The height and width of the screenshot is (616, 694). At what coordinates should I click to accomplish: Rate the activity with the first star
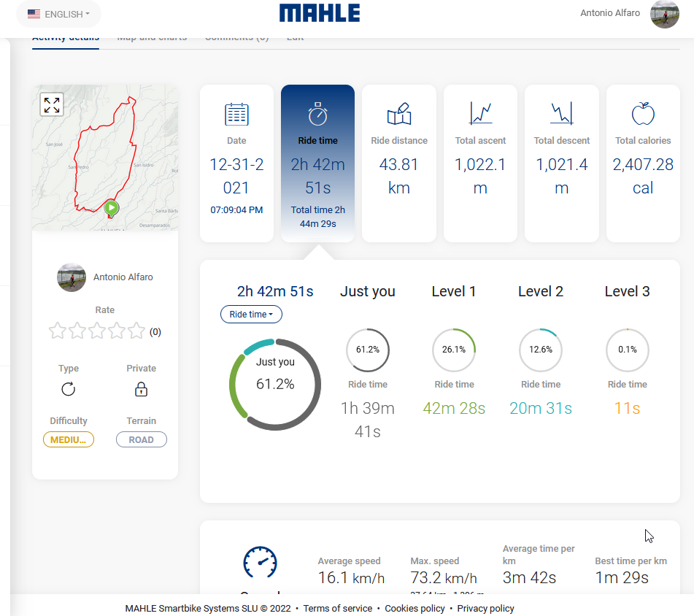point(58,331)
